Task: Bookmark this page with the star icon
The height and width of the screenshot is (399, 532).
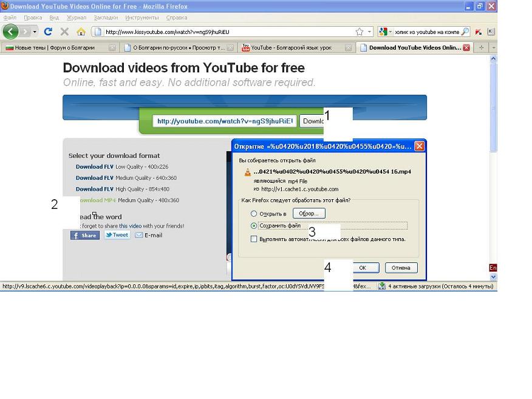Action: tap(360, 32)
